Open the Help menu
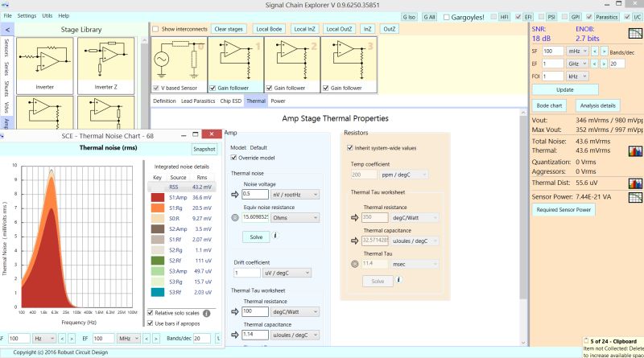The width and height of the screenshot is (644, 358). (x=64, y=15)
